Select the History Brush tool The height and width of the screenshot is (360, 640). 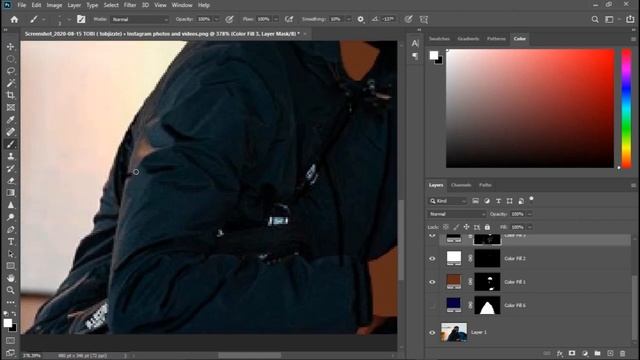pyautogui.click(x=11, y=169)
